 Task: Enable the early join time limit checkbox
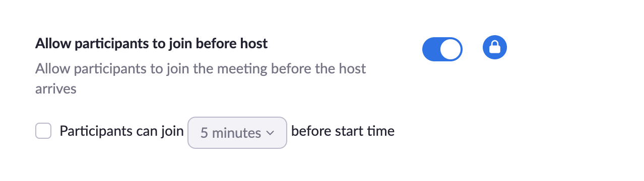click(43, 131)
